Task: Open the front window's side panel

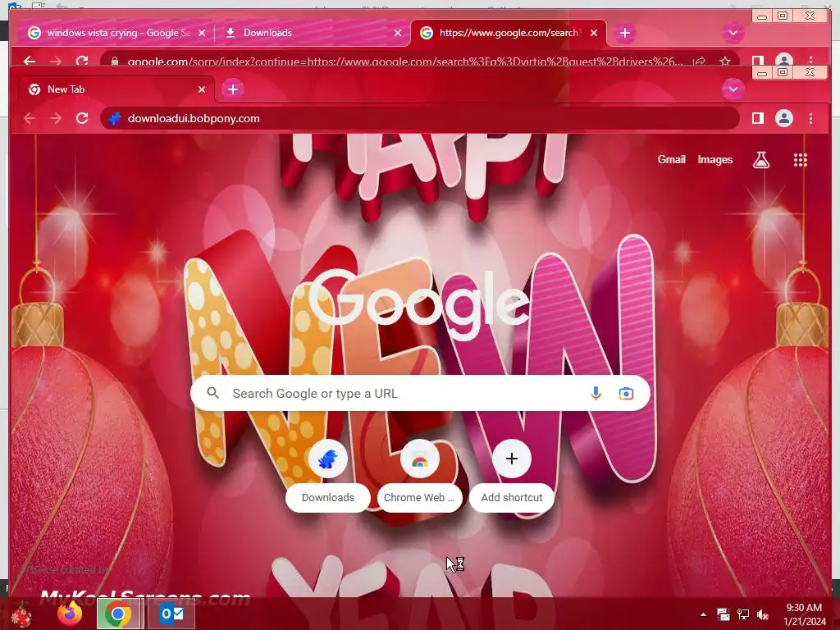Action: tap(757, 118)
